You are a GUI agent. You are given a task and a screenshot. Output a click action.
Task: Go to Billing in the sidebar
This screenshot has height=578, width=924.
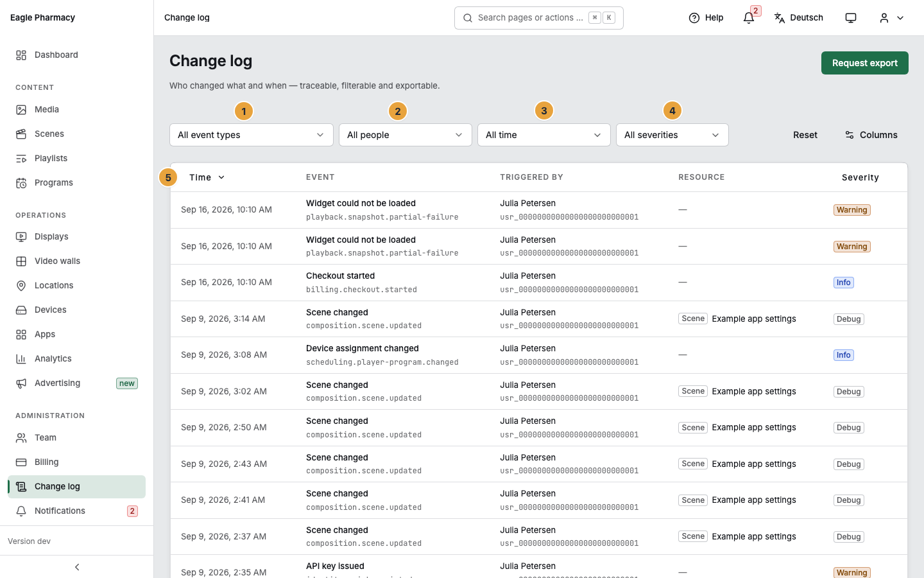pyautogui.click(x=76, y=462)
